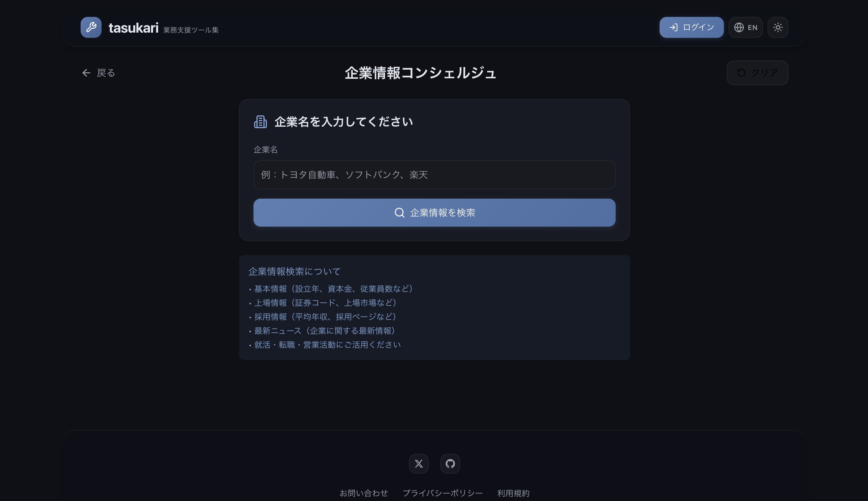Open the プライバシーポリシー privacy policy link
Screen dimensions: 868x501
pyautogui.click(x=442, y=493)
